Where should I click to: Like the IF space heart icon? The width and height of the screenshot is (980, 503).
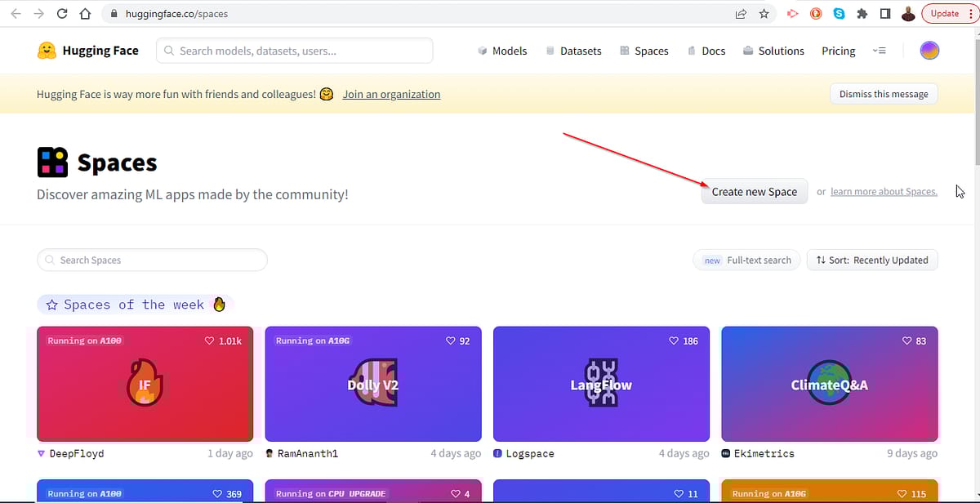(210, 341)
